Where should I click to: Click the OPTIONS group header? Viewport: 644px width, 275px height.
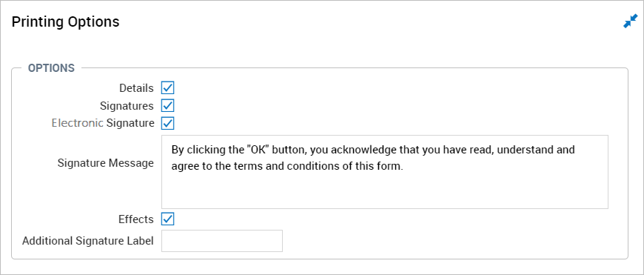click(51, 68)
